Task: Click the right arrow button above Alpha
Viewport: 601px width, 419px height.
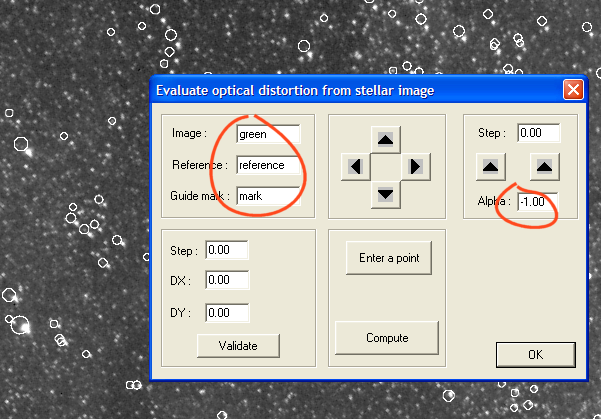Action: (545, 167)
